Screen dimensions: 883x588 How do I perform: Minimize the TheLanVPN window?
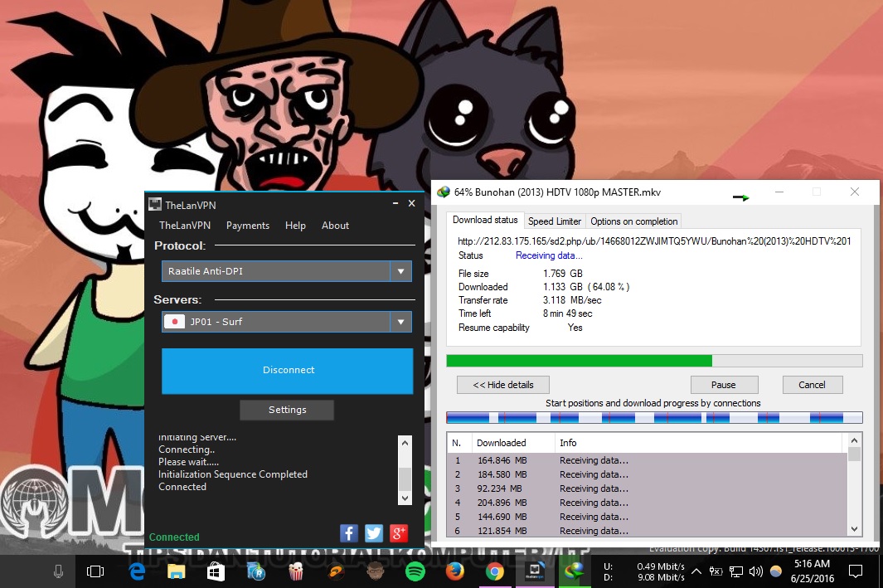point(395,203)
